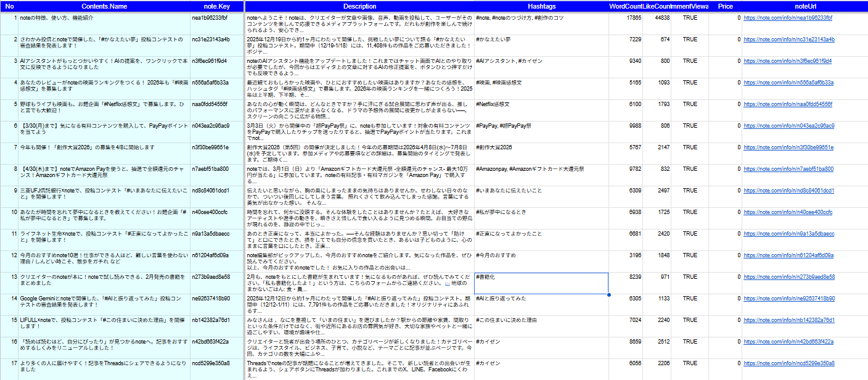Select the note key cell nea1b96233fbf
This screenshot has width=868, height=380.
217,18
